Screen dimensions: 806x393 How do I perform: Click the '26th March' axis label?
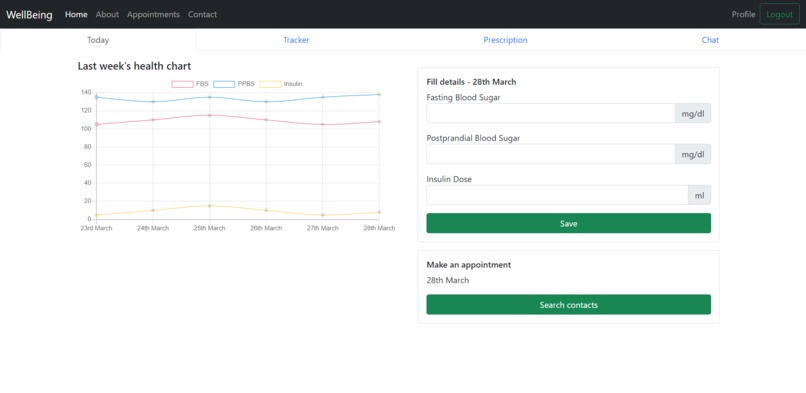[x=266, y=228]
